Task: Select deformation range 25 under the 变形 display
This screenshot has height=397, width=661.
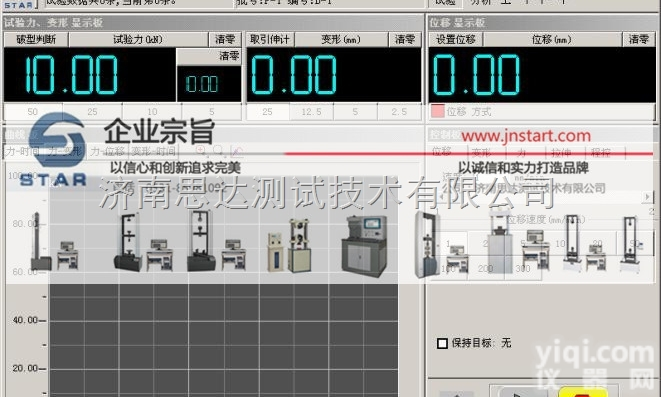Action: tap(268, 112)
